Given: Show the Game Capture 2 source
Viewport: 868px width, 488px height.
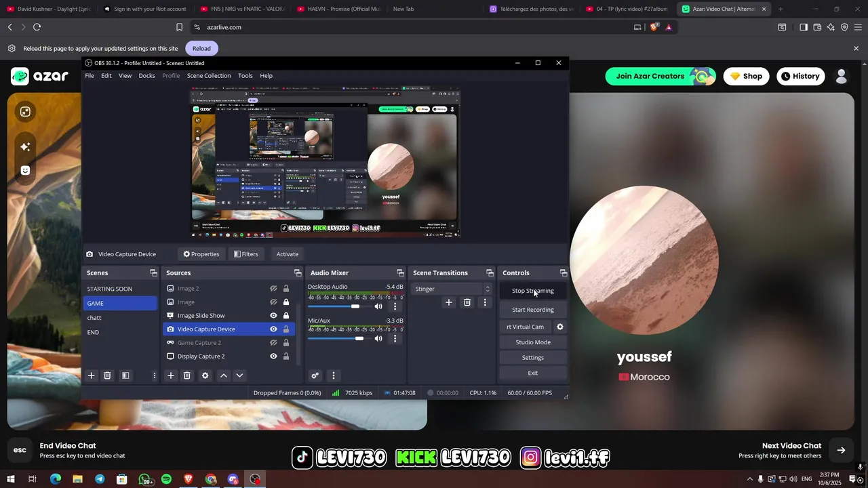Looking at the screenshot, I should coord(273,343).
